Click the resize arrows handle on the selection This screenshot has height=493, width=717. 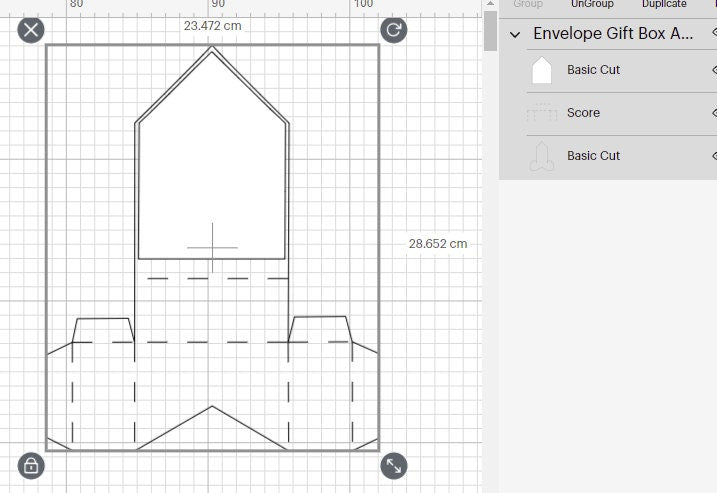(395, 465)
